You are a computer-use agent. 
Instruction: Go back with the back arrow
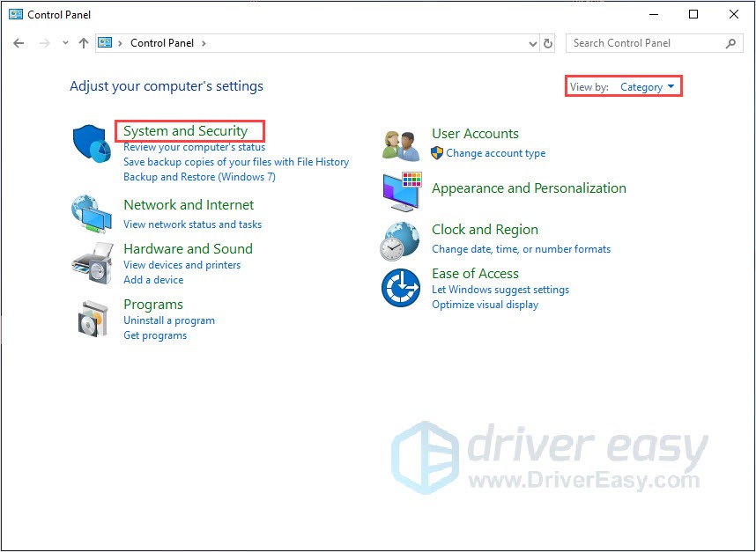click(x=19, y=43)
